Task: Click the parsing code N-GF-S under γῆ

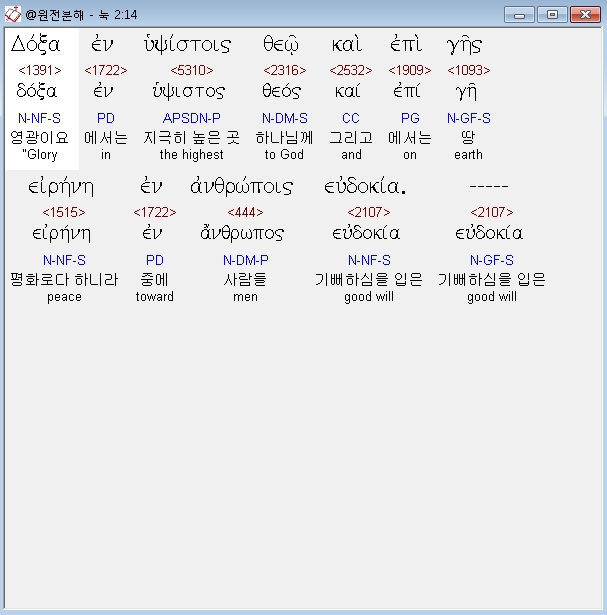Action: pos(469,118)
